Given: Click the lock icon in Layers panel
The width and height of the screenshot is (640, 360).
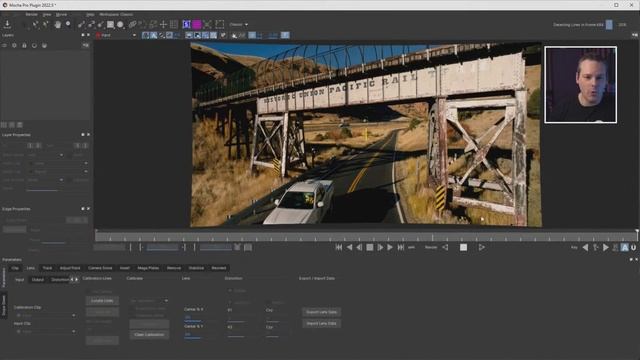Looking at the screenshot, I should point(24,45).
